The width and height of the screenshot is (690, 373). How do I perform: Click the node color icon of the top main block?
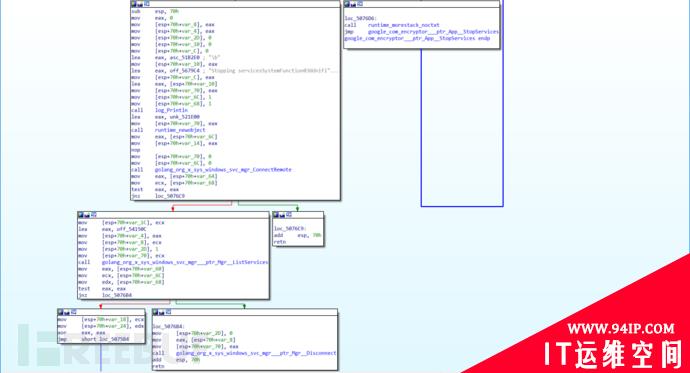click(x=134, y=4)
